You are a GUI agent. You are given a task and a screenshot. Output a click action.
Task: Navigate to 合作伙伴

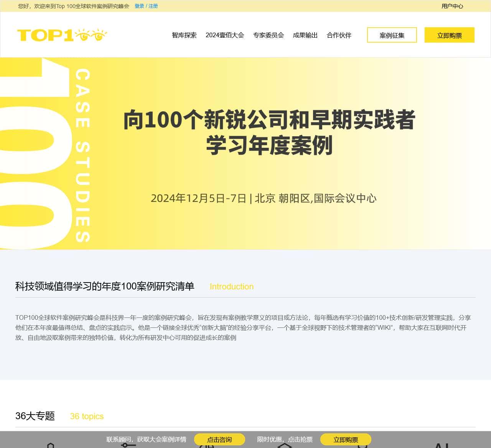click(339, 35)
